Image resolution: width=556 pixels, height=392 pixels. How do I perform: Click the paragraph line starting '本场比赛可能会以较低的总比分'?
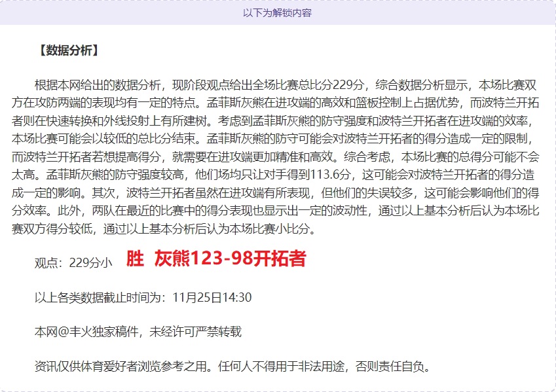click(272, 139)
